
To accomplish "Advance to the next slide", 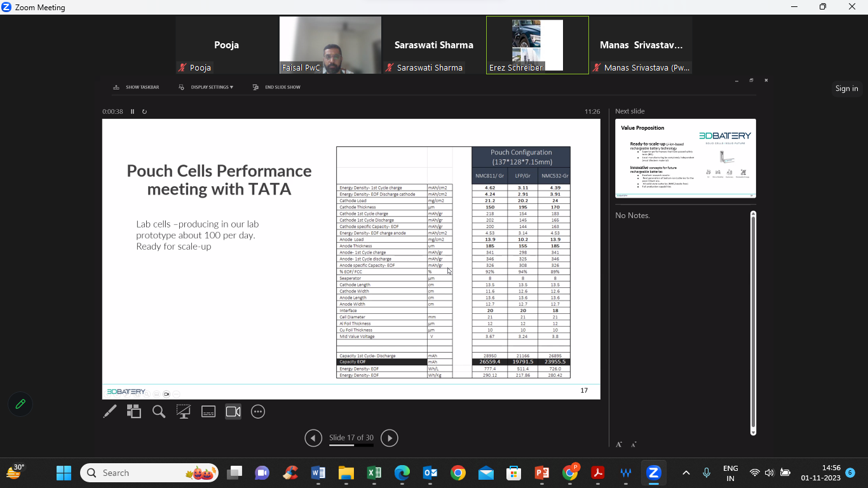I will (390, 438).
